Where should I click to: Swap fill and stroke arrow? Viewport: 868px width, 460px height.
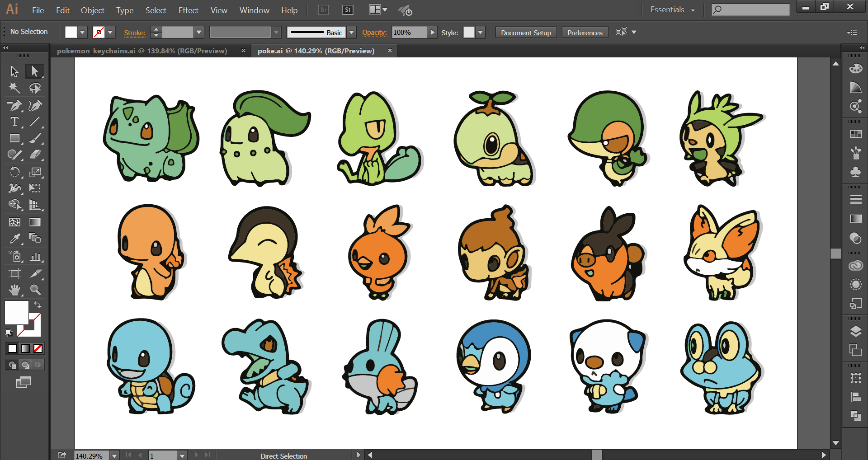pos(38,305)
